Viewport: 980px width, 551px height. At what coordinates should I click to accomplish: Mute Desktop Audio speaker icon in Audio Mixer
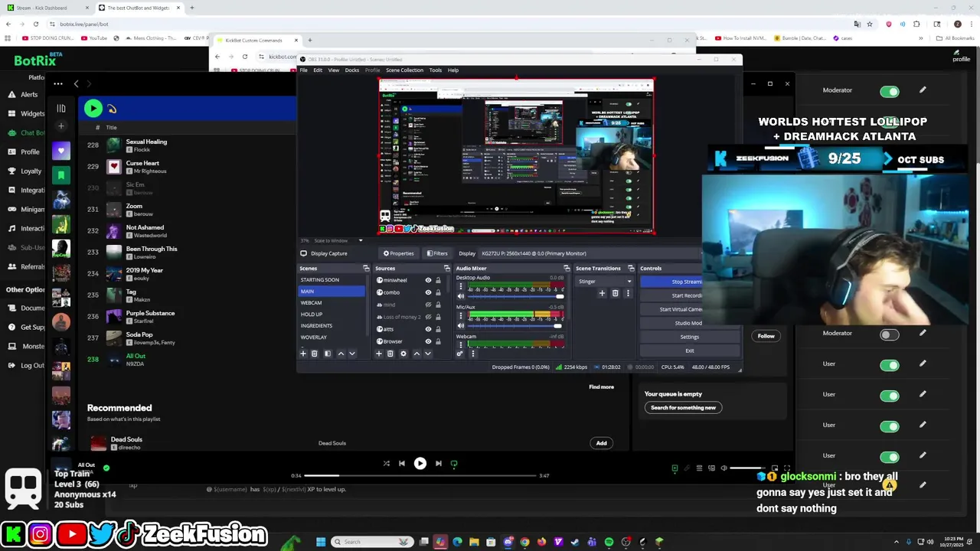coord(460,296)
